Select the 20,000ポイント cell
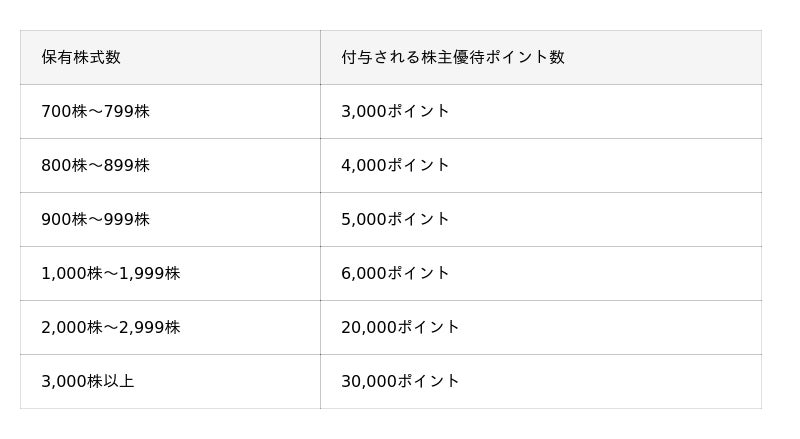800x439 pixels. point(400,327)
